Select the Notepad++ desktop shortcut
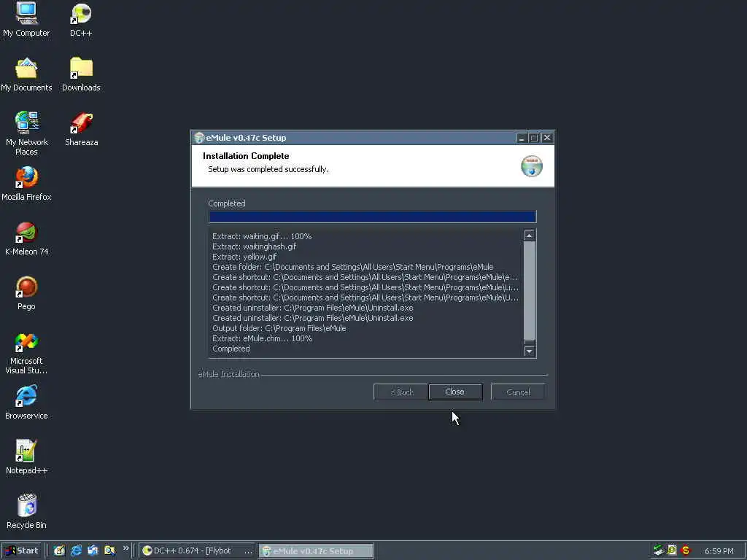This screenshot has height=560, width=747. [x=26, y=457]
